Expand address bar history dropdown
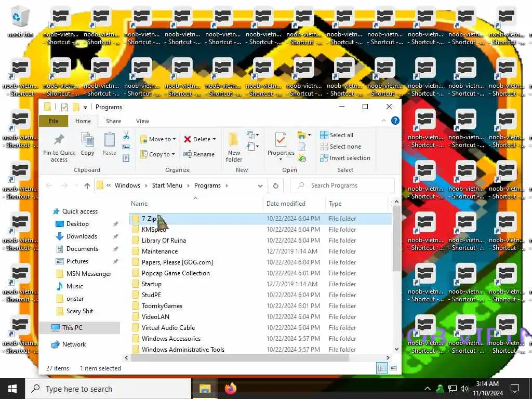Viewport: 532px width, 399px height. tap(260, 185)
